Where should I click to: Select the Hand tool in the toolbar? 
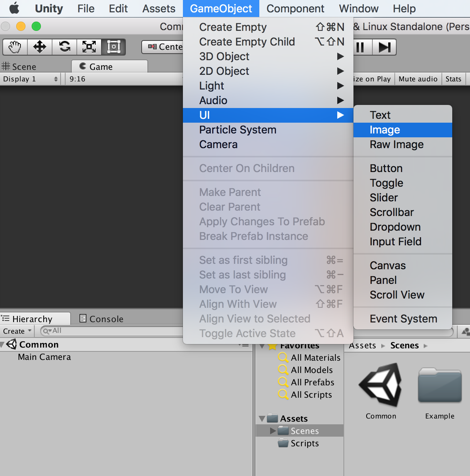(15, 47)
